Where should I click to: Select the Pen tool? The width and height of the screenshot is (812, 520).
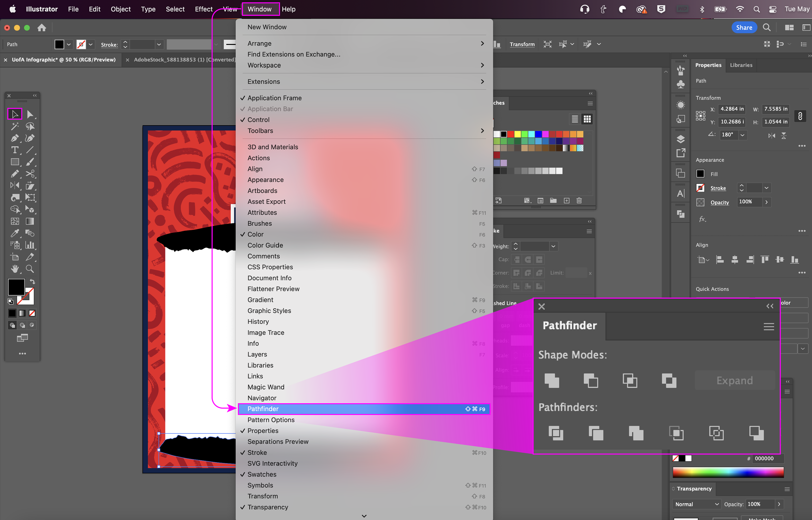14,138
